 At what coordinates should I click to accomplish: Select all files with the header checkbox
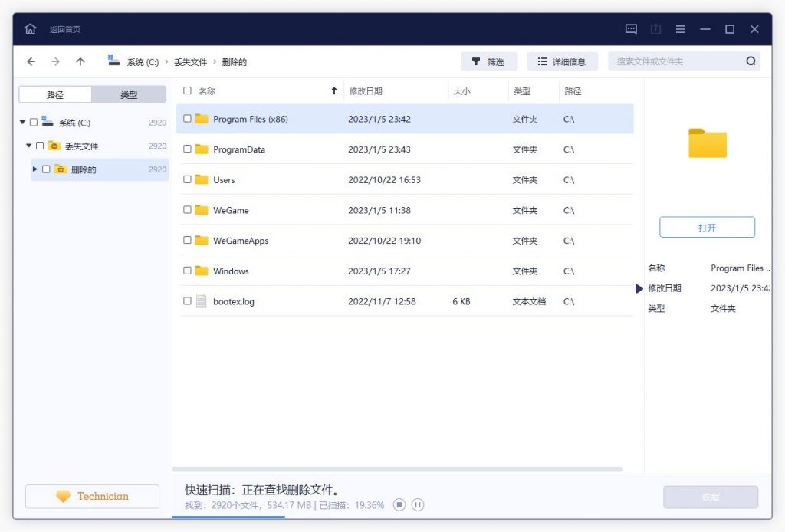click(187, 90)
